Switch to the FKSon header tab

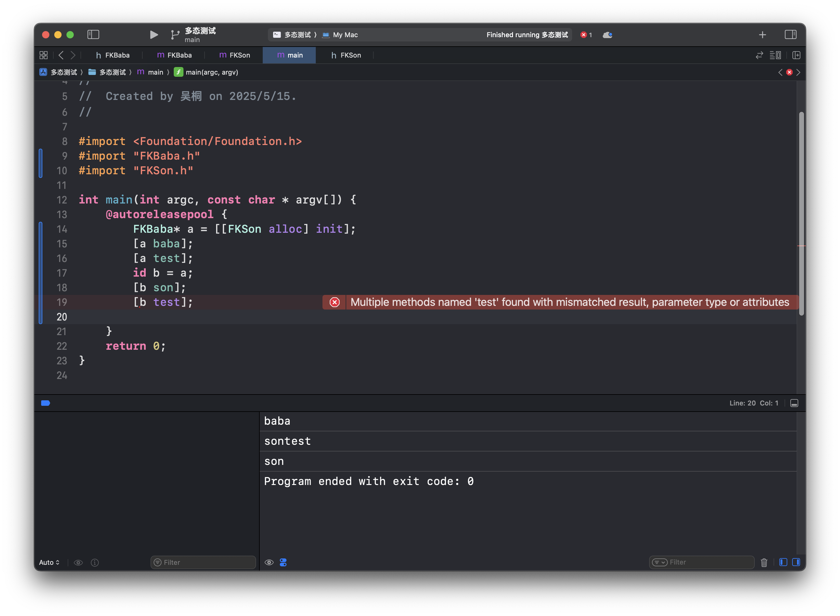346,55
